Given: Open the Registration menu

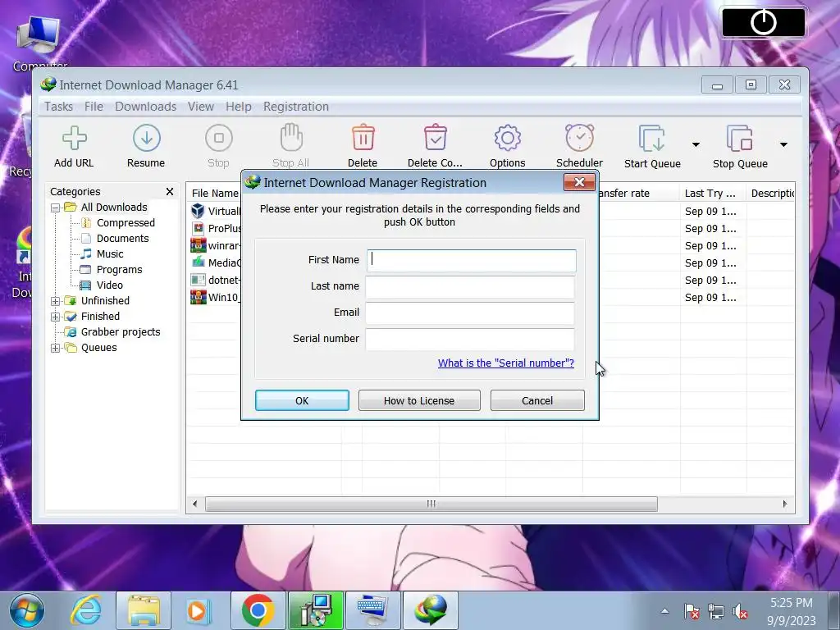Looking at the screenshot, I should [295, 107].
